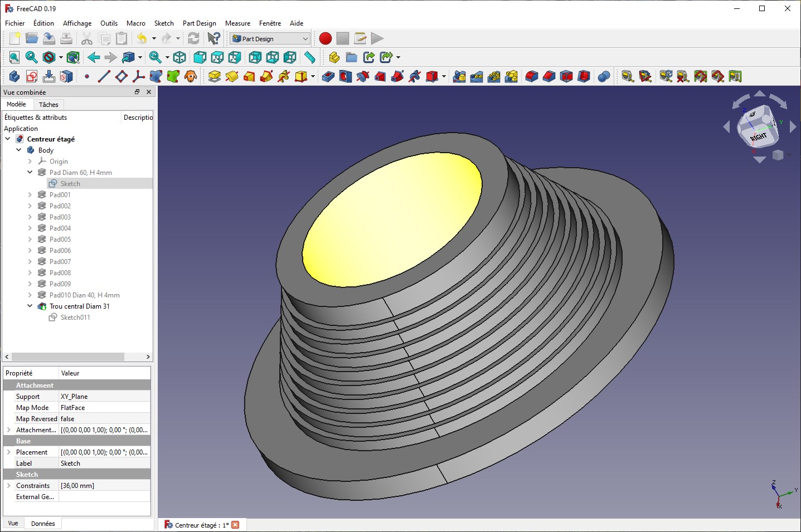Select the Draft tool
This screenshot has width=801, height=532.
click(x=566, y=76)
